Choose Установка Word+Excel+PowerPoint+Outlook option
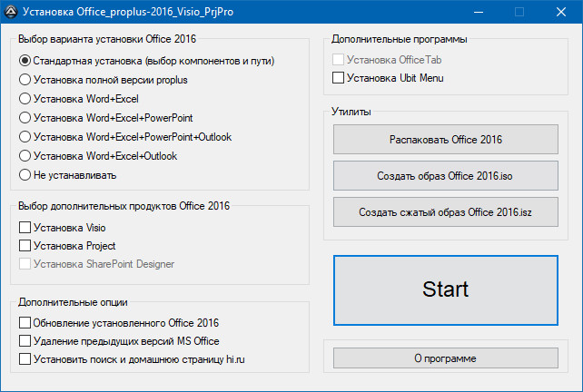The image size is (583, 392). [25, 137]
